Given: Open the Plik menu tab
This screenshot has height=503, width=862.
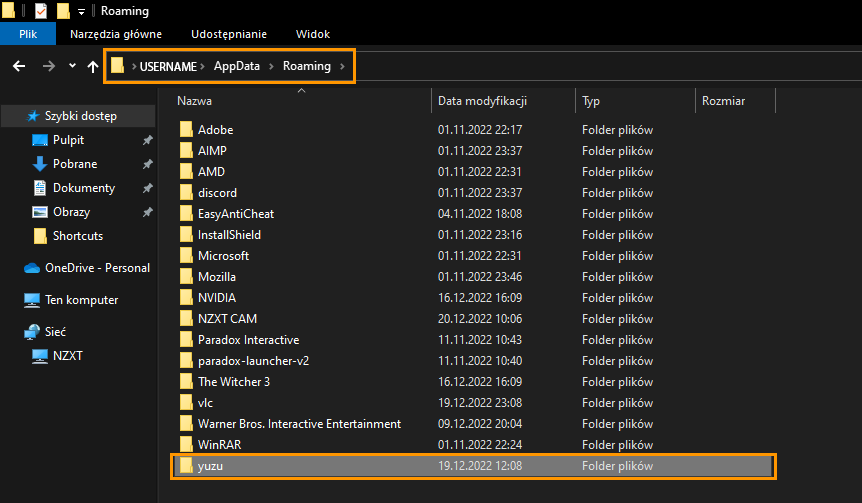Looking at the screenshot, I should tap(28, 34).
